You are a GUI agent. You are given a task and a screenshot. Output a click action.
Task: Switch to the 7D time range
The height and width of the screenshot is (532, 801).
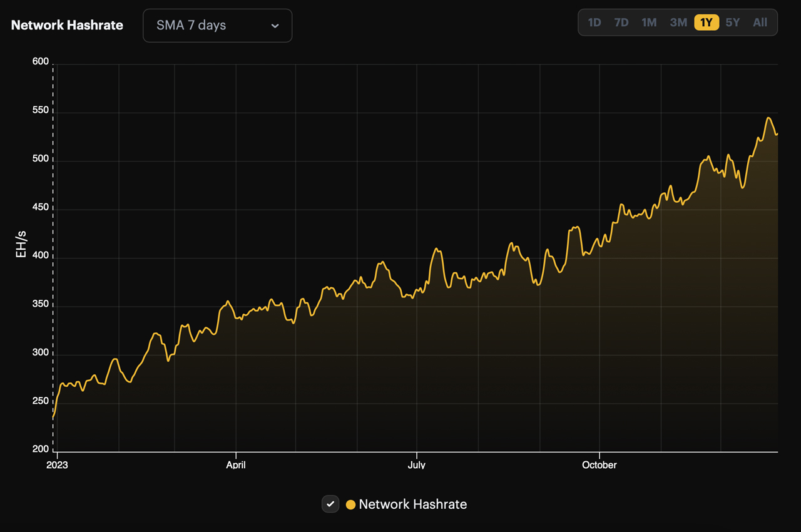point(621,23)
